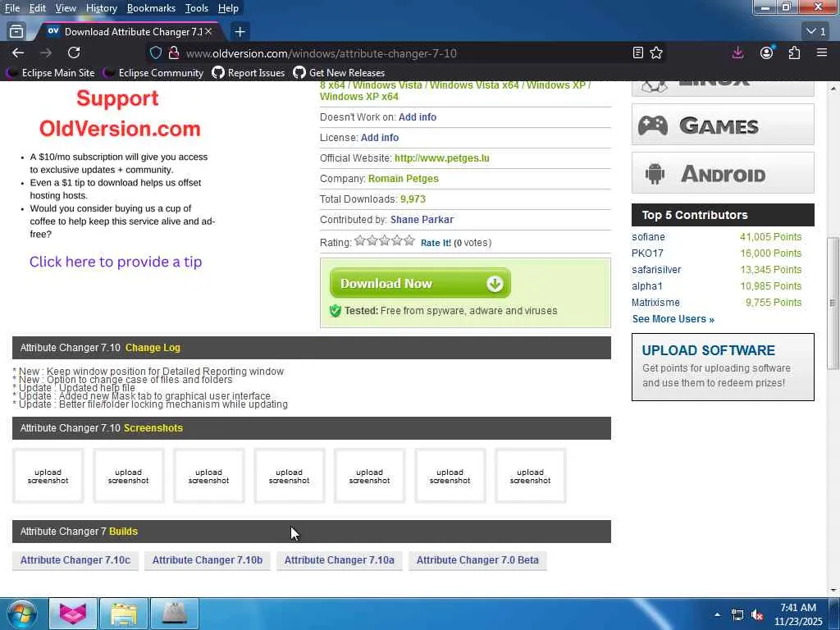Go back to the previous page
Screen dimensions: 840x630
[x=18, y=53]
